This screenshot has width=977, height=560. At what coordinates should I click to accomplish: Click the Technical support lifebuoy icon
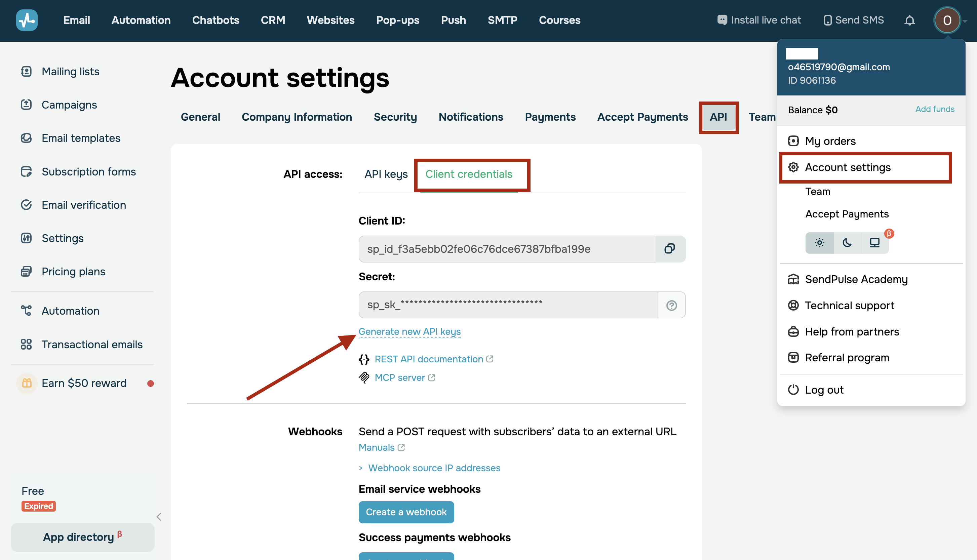[x=793, y=306]
